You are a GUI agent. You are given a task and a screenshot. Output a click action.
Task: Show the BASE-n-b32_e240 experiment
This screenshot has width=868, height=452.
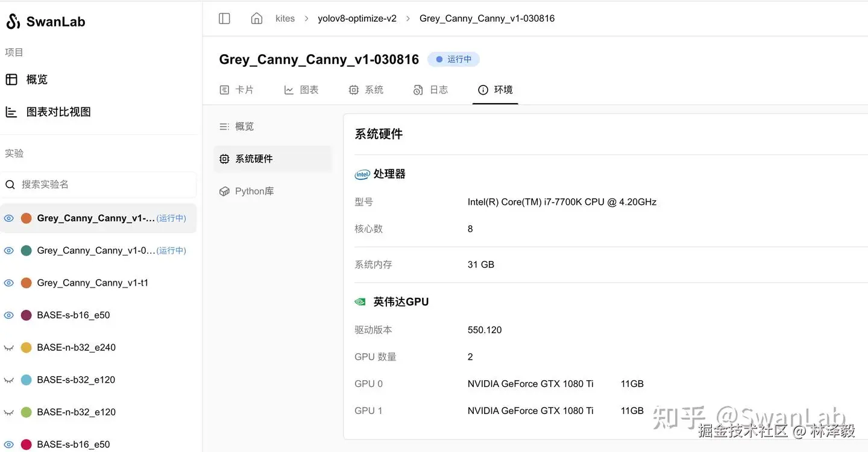9,348
